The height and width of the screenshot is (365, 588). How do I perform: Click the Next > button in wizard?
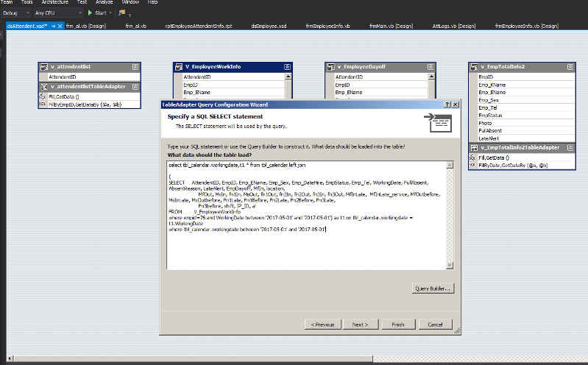point(360,324)
